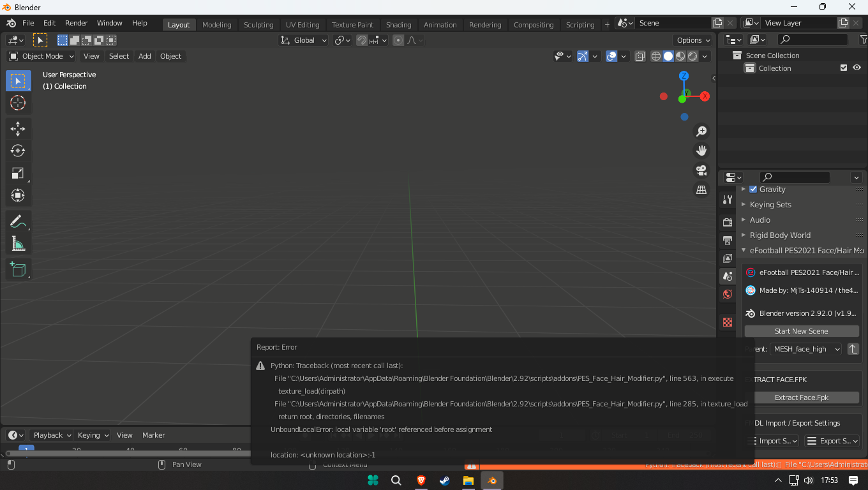
Task: Toggle the Gravity checkbox
Action: [x=753, y=189]
